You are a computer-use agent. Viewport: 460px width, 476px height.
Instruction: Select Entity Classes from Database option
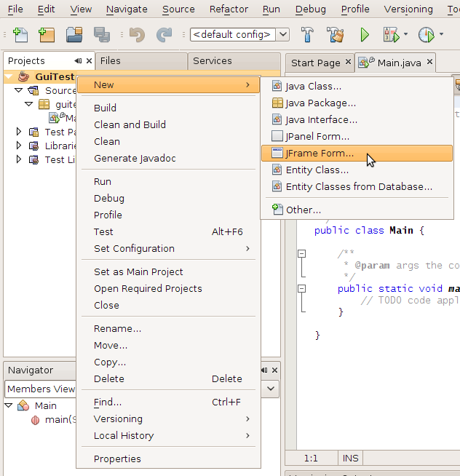[357, 186]
